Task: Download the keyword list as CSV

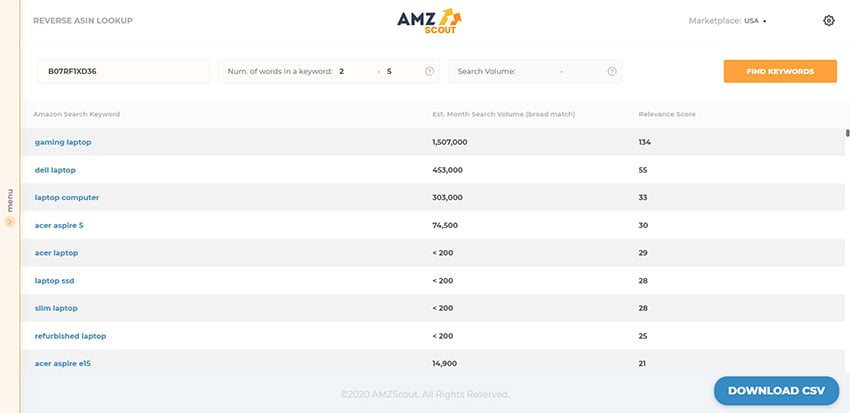Action: [x=776, y=391]
